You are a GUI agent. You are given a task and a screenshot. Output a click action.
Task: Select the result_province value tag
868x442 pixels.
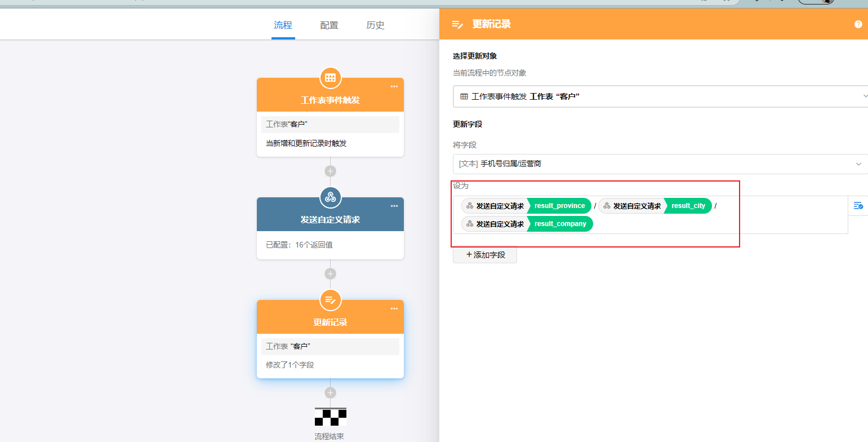pos(559,206)
